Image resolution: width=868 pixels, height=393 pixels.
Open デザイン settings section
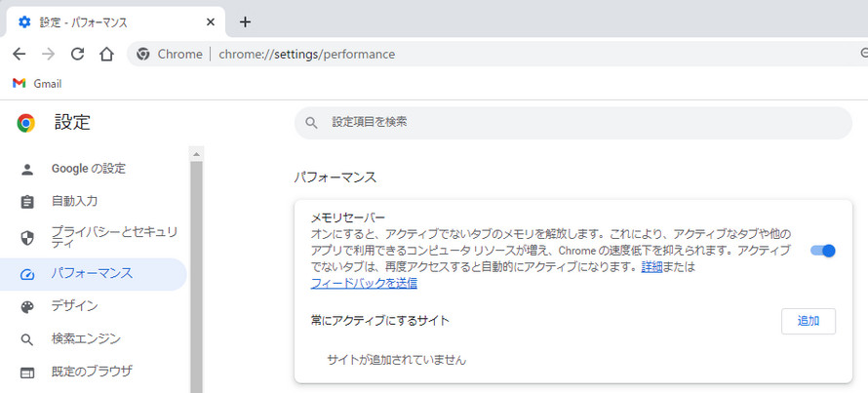pos(74,306)
